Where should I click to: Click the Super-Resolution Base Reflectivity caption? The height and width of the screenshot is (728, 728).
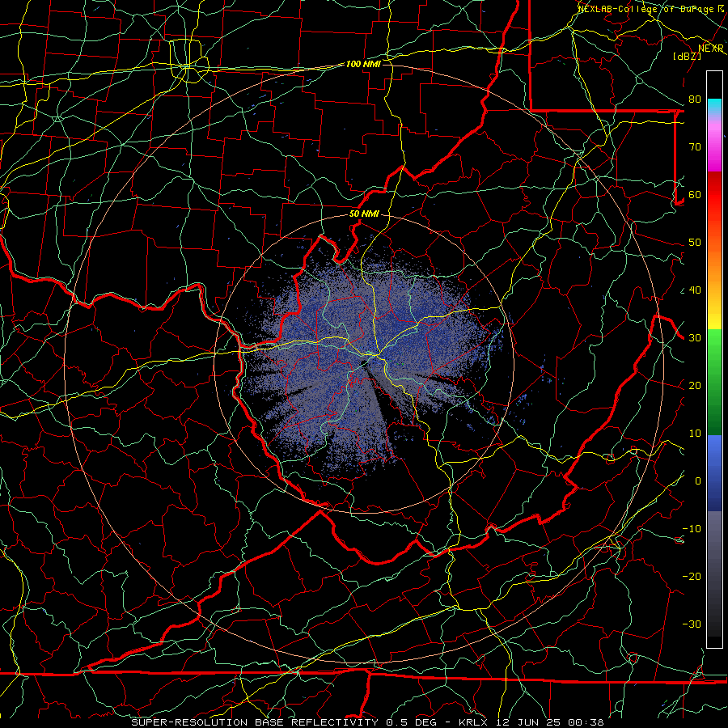point(368,722)
